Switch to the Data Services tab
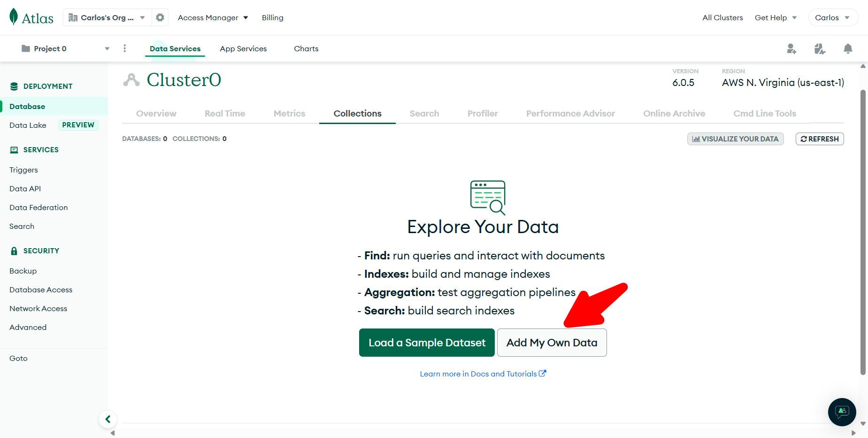Image resolution: width=868 pixels, height=438 pixels. pyautogui.click(x=175, y=48)
